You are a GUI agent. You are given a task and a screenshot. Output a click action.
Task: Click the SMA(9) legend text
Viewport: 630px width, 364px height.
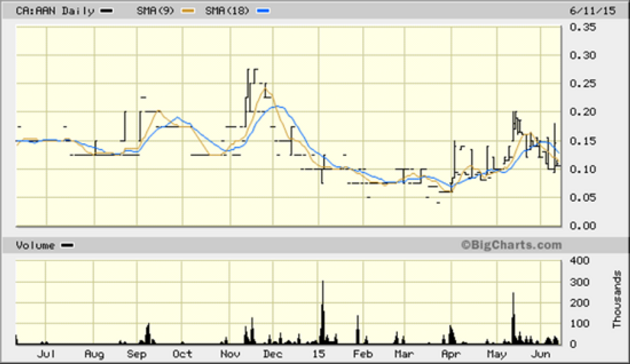tap(156, 11)
